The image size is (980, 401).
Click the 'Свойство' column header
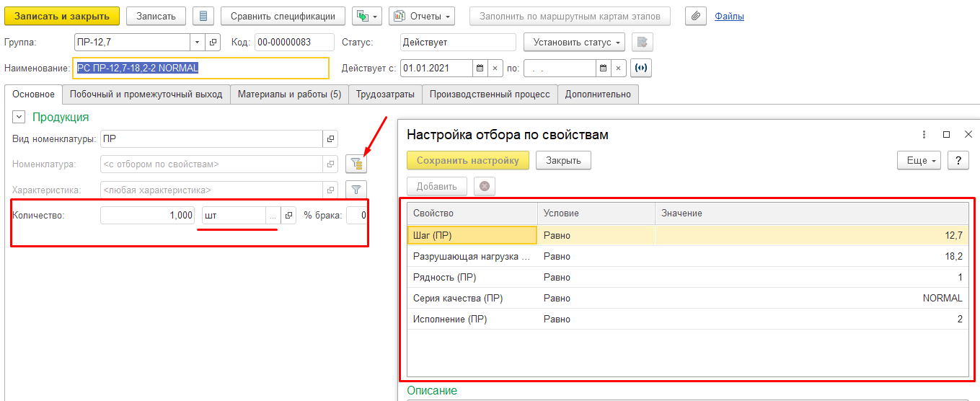(x=472, y=213)
